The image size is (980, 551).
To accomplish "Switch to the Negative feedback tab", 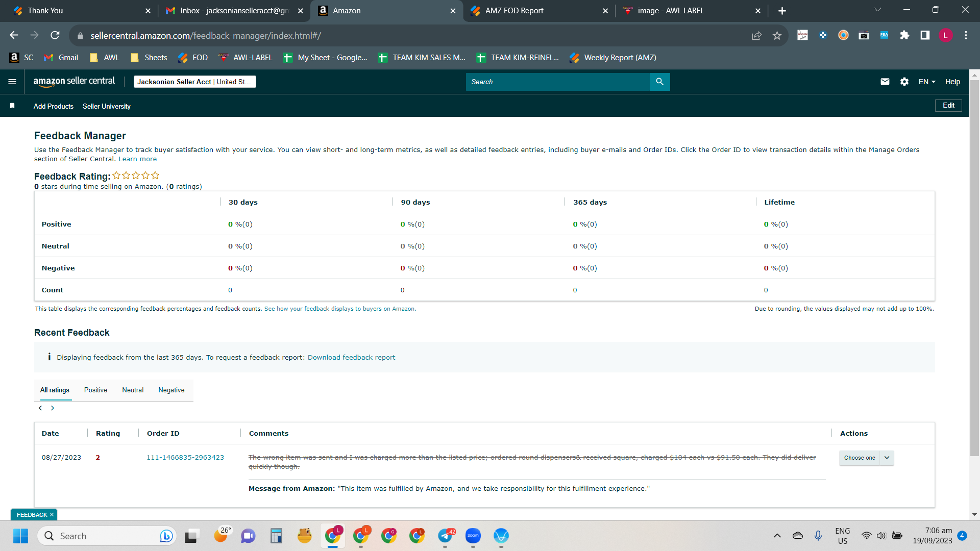I will click(171, 390).
